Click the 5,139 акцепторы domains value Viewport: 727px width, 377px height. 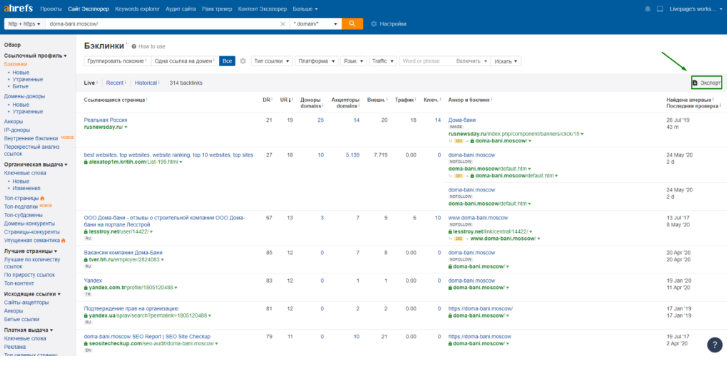(x=352, y=155)
